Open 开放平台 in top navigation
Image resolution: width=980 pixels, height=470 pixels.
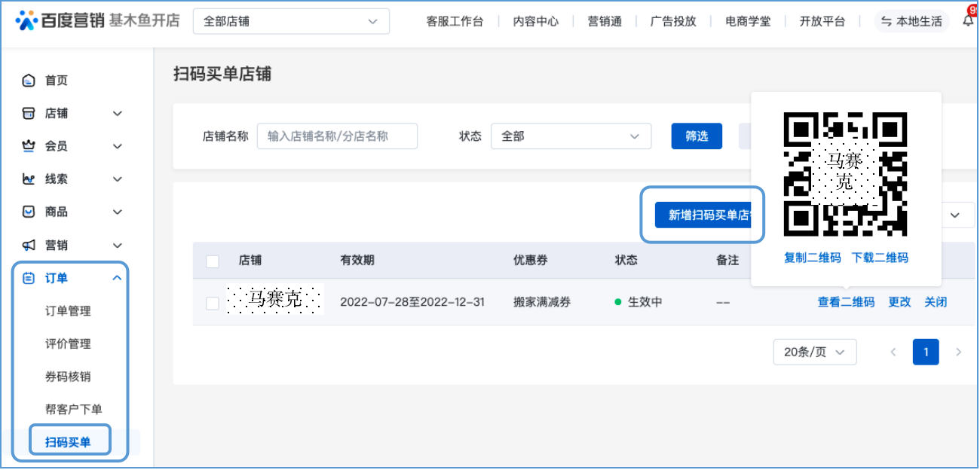(x=822, y=21)
